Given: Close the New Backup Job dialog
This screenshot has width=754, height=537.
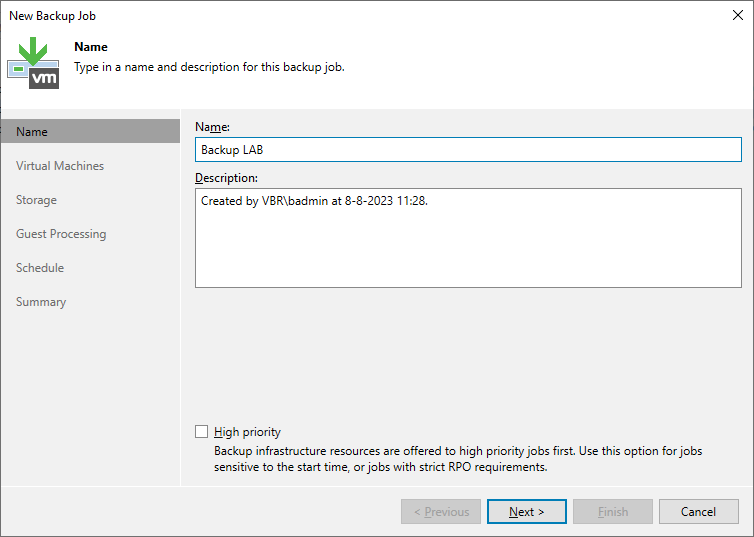Looking at the screenshot, I should point(738,15).
